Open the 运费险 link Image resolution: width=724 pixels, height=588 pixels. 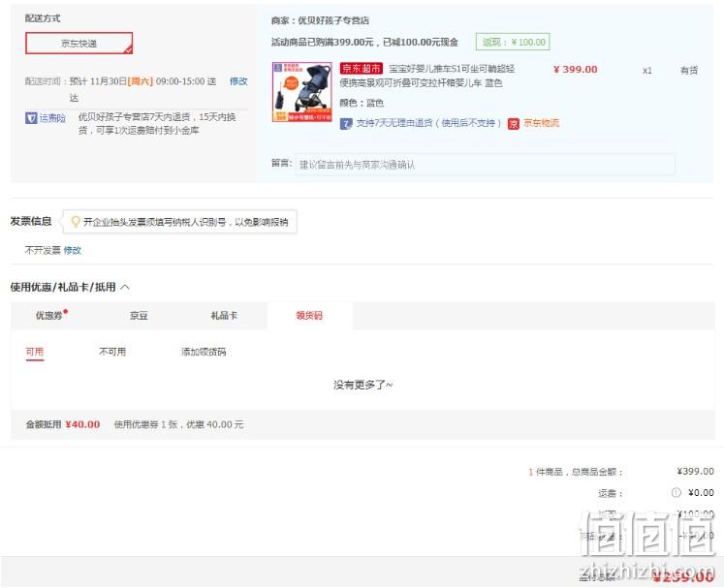pyautogui.click(x=52, y=118)
